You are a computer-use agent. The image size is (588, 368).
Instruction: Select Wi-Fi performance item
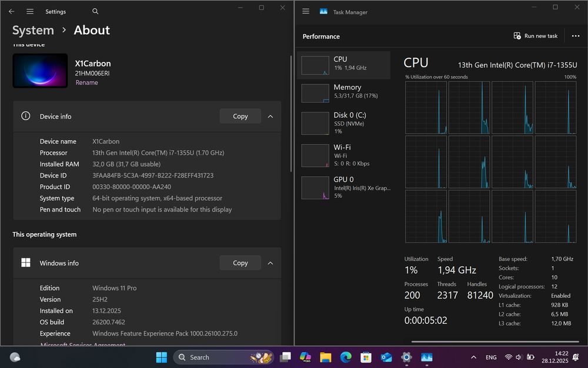(x=343, y=155)
